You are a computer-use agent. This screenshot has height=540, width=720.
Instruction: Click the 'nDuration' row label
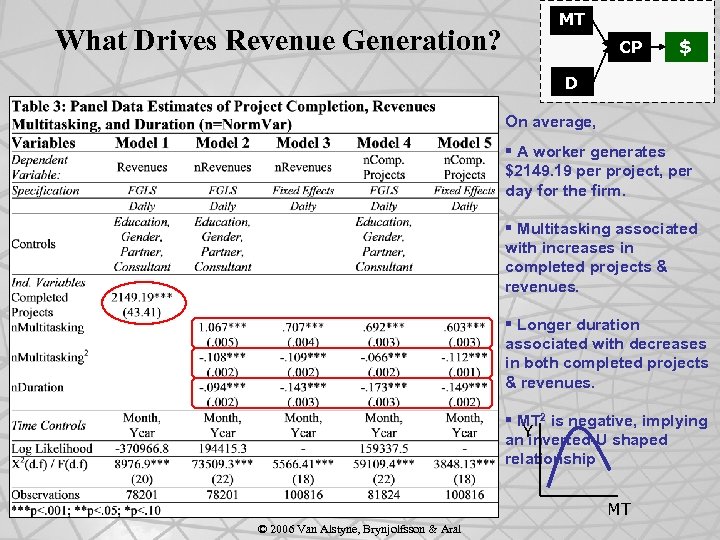point(37,387)
